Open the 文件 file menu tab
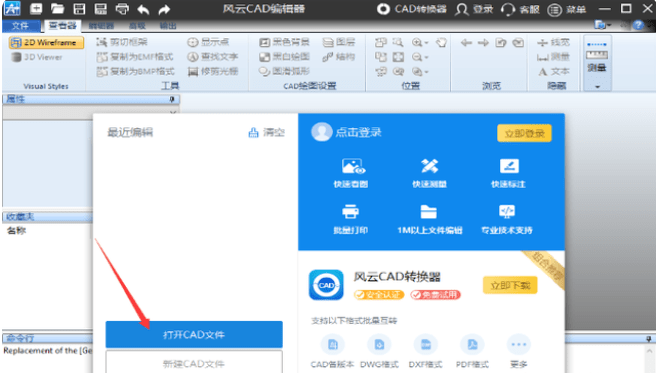Screen dimensions: 656x373 (x=20, y=26)
